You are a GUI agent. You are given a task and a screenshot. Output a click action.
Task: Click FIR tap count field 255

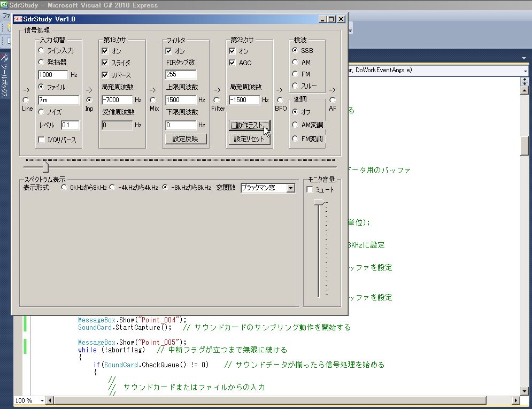pyautogui.click(x=181, y=74)
